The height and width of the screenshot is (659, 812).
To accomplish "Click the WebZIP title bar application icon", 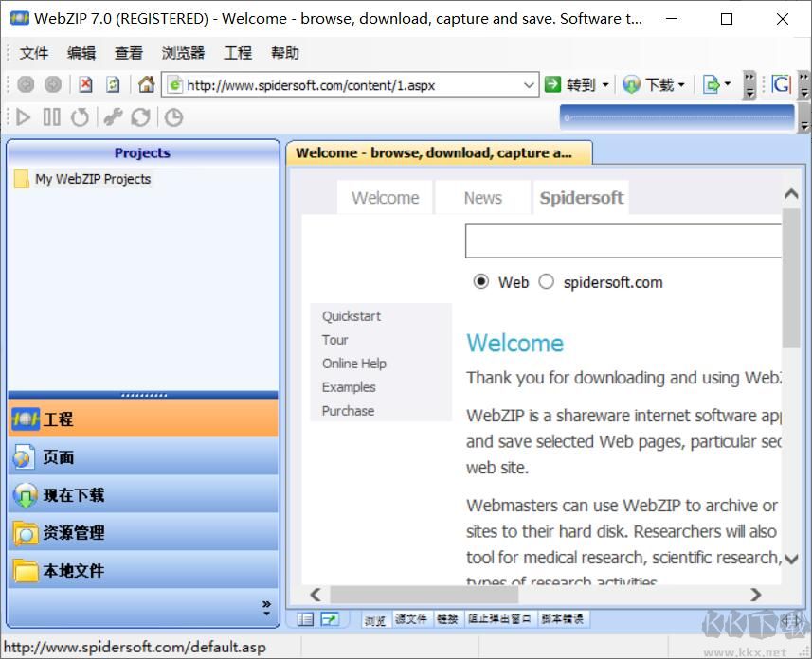I will pyautogui.click(x=20, y=18).
